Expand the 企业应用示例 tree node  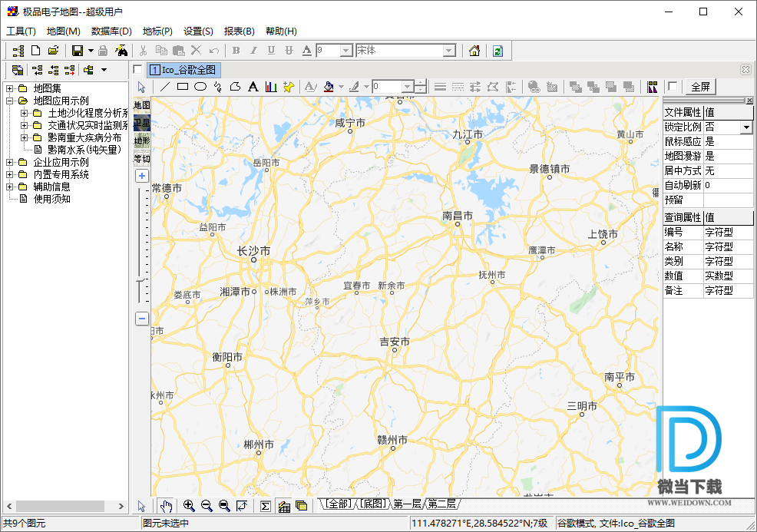point(9,162)
